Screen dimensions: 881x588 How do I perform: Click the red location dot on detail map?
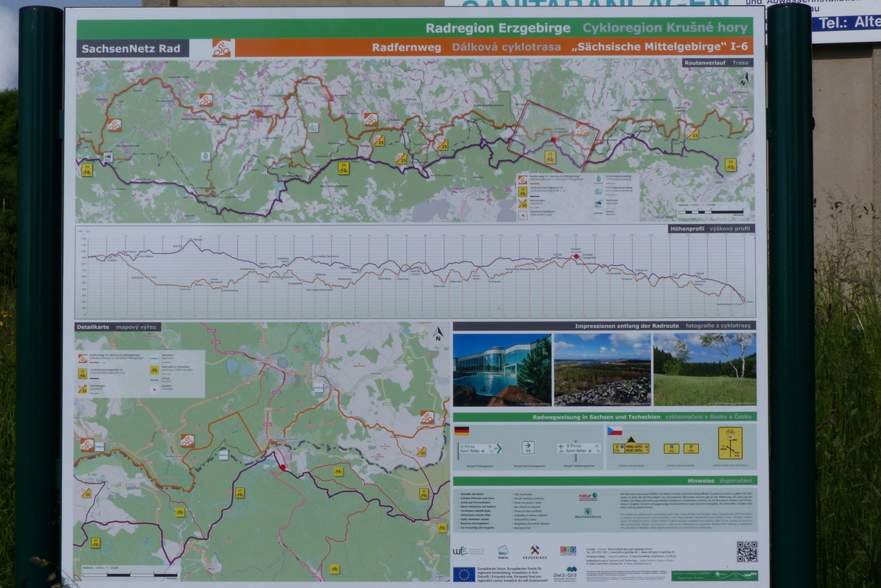(x=283, y=467)
